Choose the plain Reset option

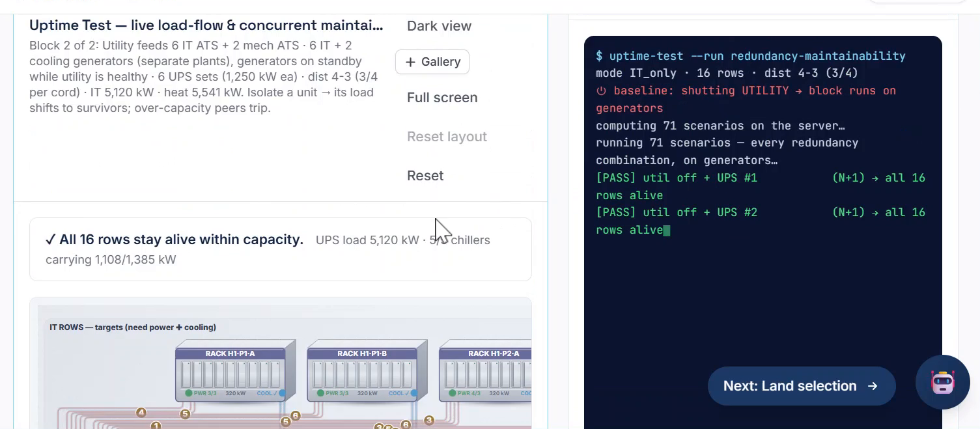pyautogui.click(x=425, y=176)
